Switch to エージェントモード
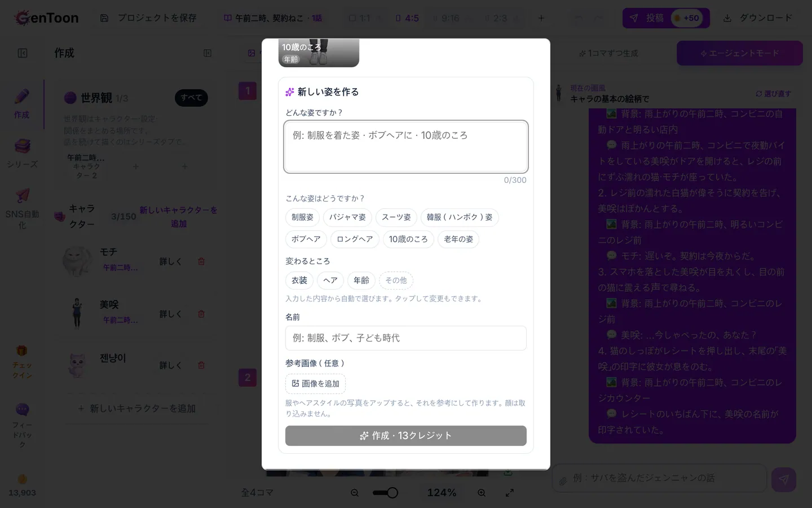This screenshot has width=812, height=508. pyautogui.click(x=740, y=53)
